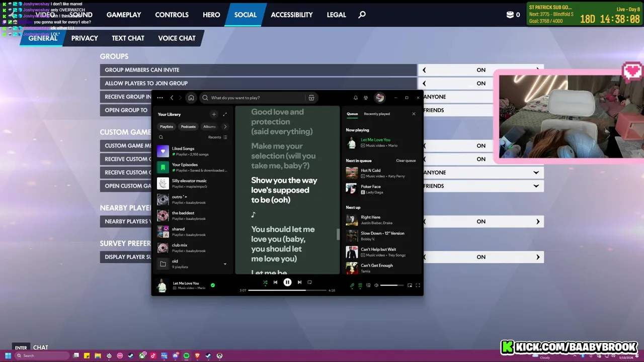
Task: Switch to the Recently played tab
Action: click(x=377, y=114)
